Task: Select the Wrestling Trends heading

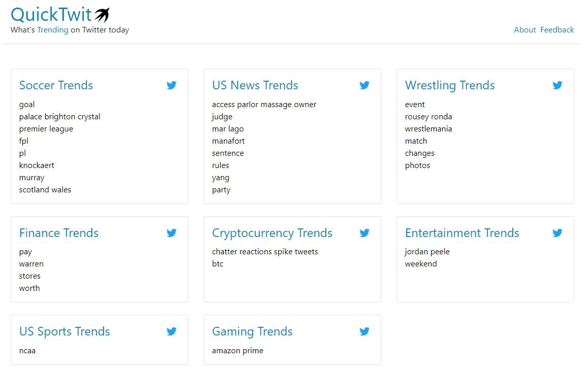Action: [x=449, y=85]
